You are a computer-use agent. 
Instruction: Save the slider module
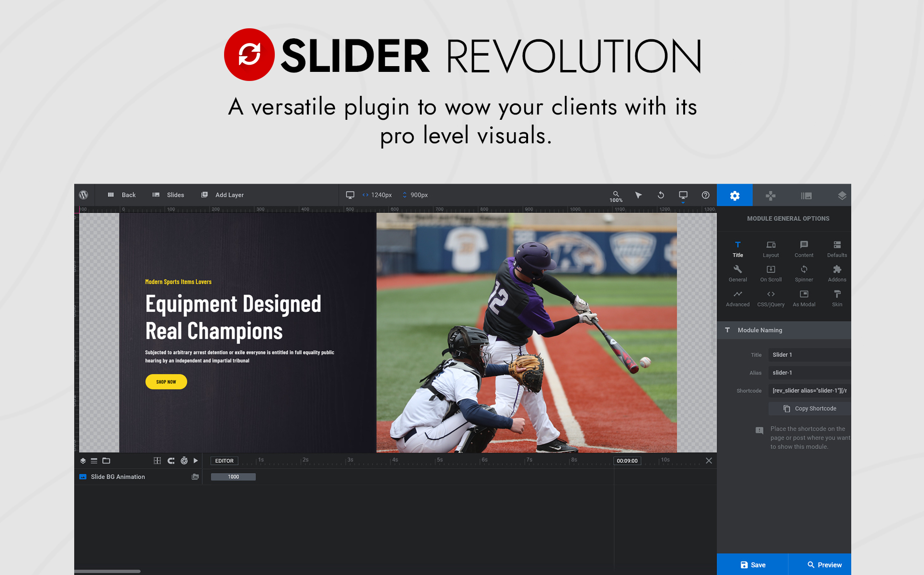[x=753, y=564]
